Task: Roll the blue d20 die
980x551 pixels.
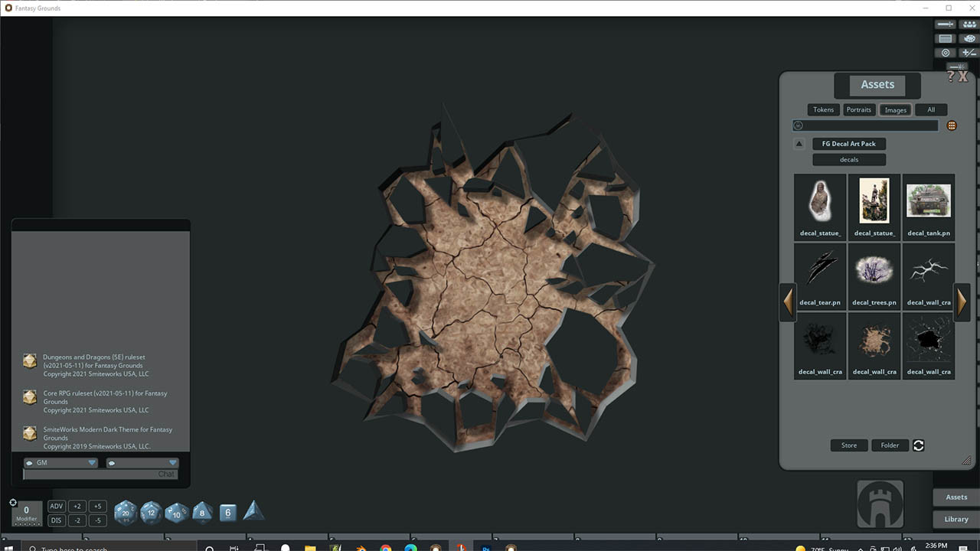Action: (x=125, y=513)
